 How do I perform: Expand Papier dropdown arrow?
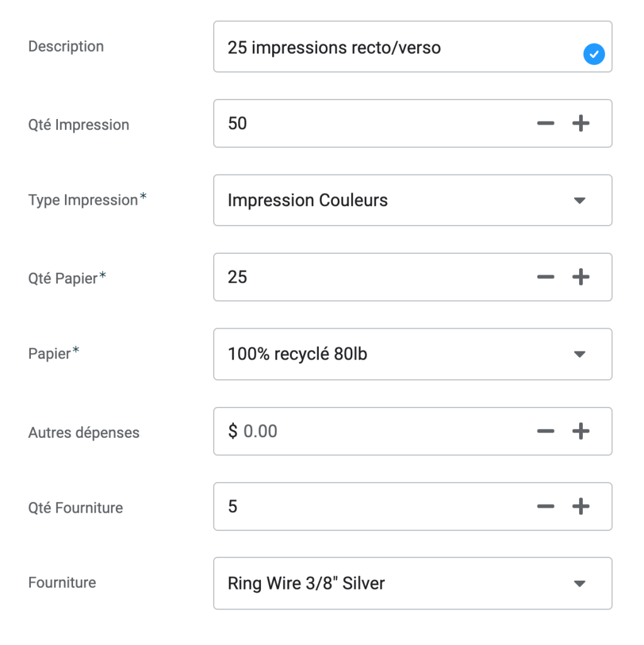pos(580,355)
